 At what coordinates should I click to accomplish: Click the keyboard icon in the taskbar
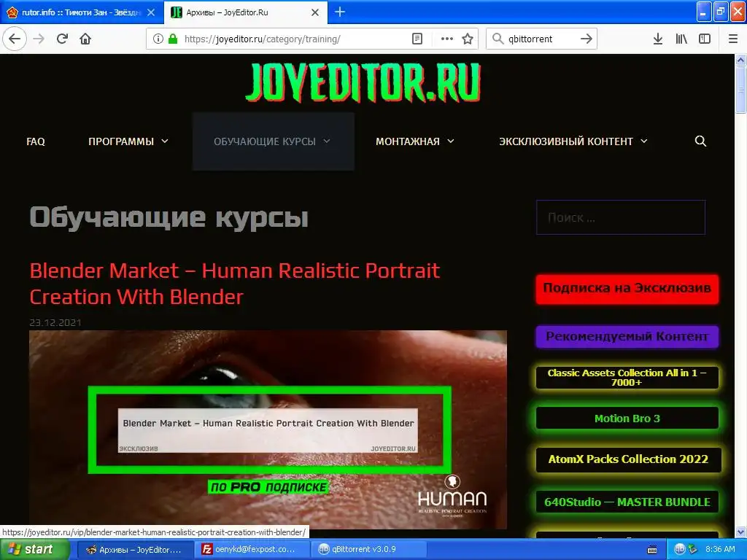[x=652, y=550]
